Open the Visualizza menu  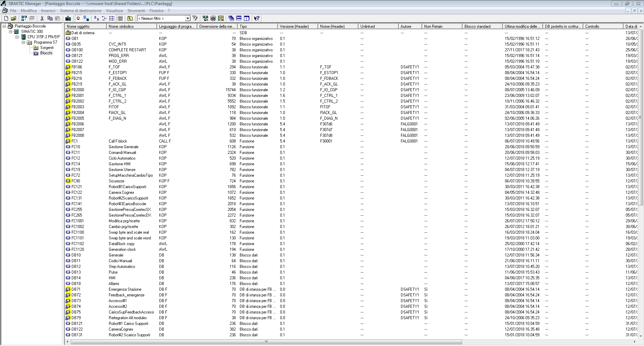pyautogui.click(x=114, y=11)
